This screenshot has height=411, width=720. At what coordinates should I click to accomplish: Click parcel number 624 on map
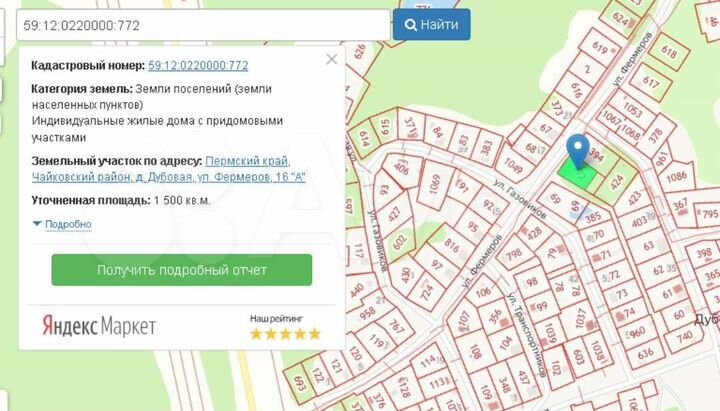point(619,19)
